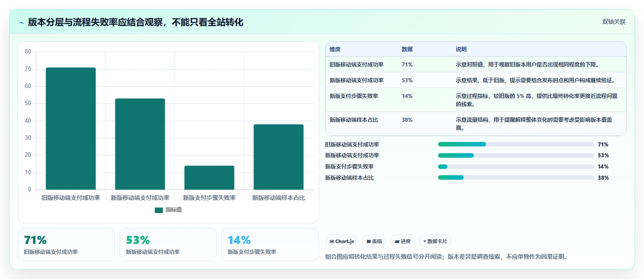Select the 旧版移动端支付成功率 table row label
The width and height of the screenshot is (644, 279).
click(356, 65)
